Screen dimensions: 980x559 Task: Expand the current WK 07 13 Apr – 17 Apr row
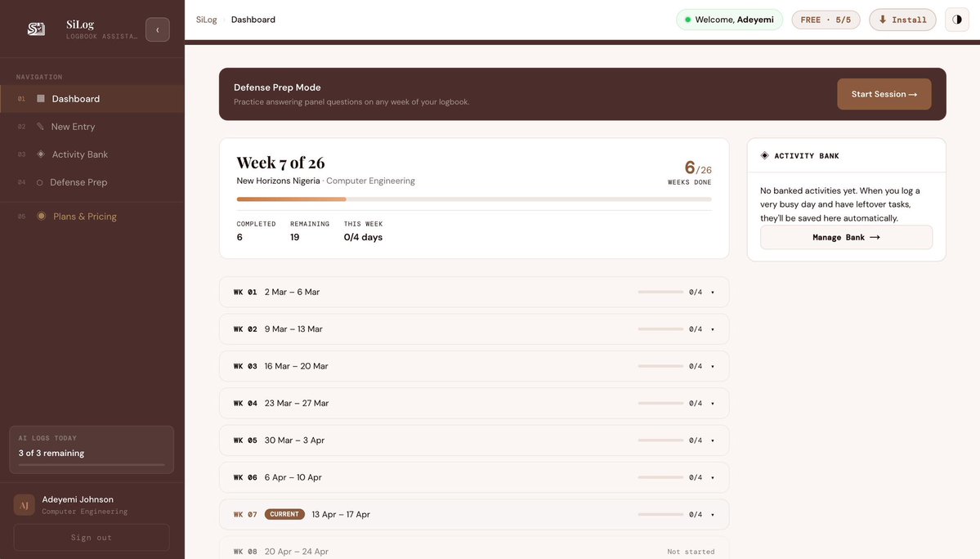[x=474, y=514]
